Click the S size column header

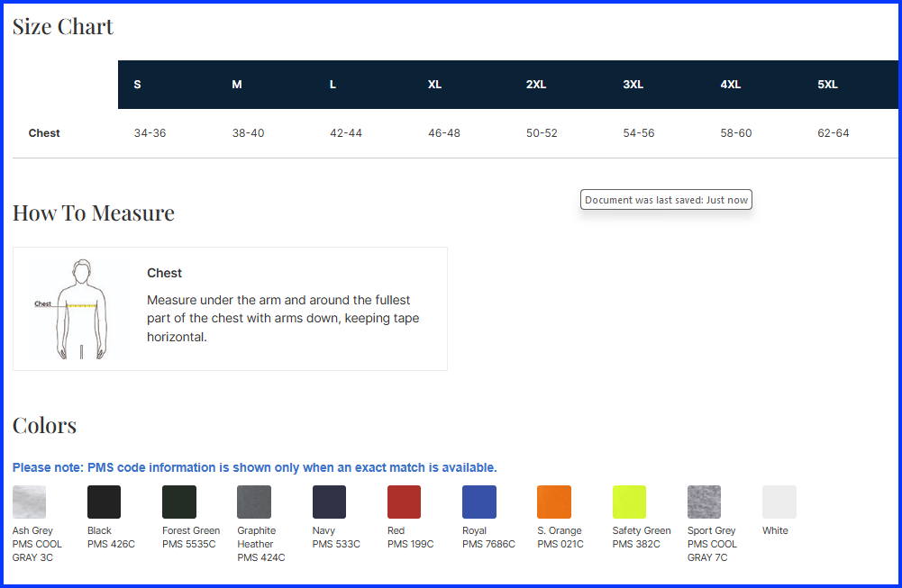click(x=137, y=85)
